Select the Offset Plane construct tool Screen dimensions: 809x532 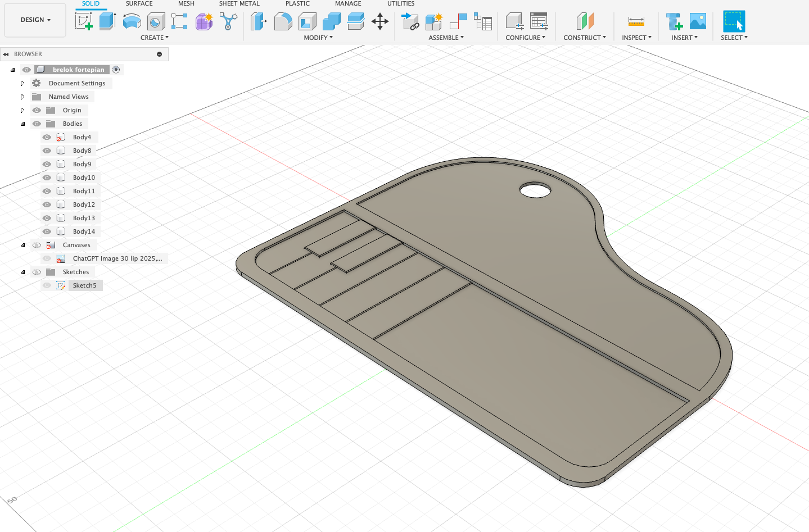585,21
